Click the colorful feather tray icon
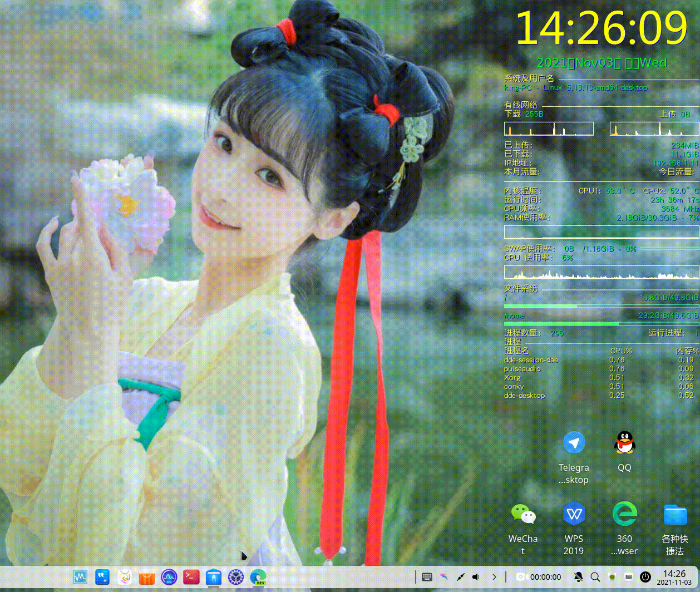Viewport: 700px width, 592px height. click(443, 577)
